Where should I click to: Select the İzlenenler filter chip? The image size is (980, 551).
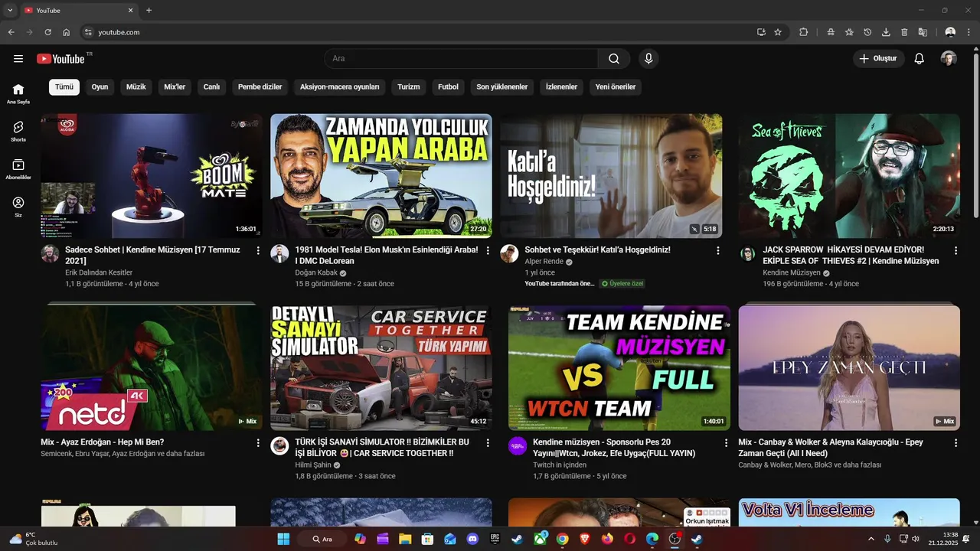coord(561,86)
